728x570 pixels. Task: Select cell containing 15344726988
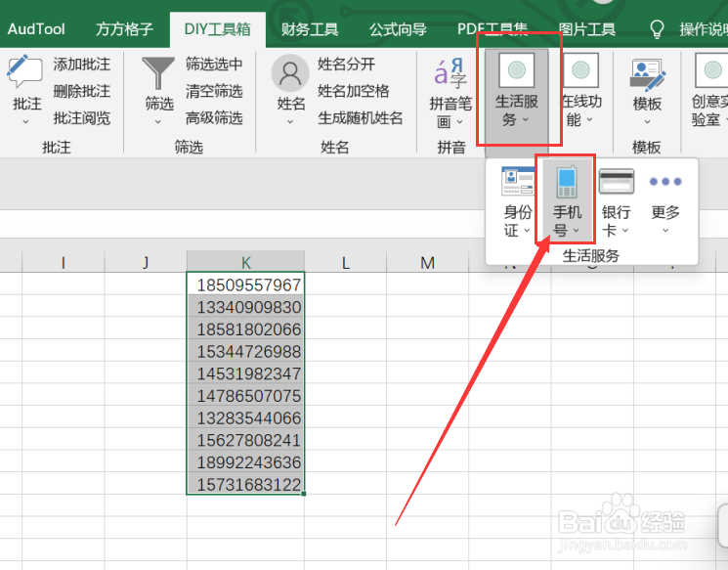point(245,351)
